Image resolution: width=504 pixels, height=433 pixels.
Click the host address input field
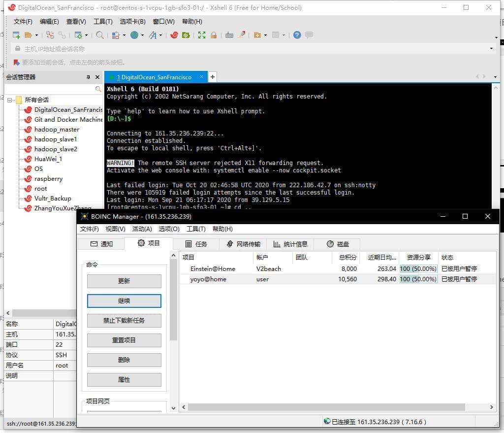254,49
